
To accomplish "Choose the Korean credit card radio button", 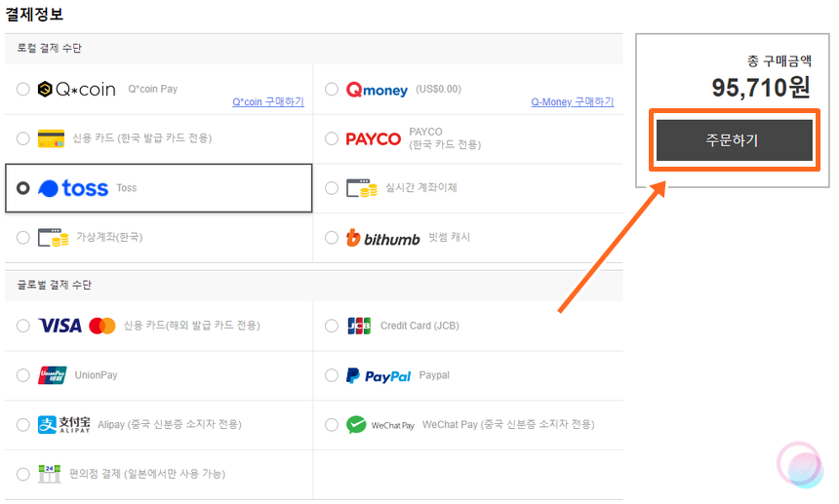I will coord(23,138).
